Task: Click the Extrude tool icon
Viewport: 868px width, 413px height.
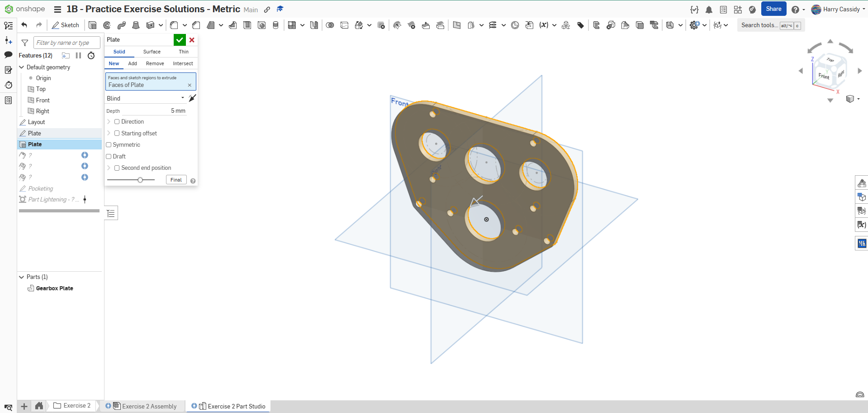Action: [x=93, y=25]
